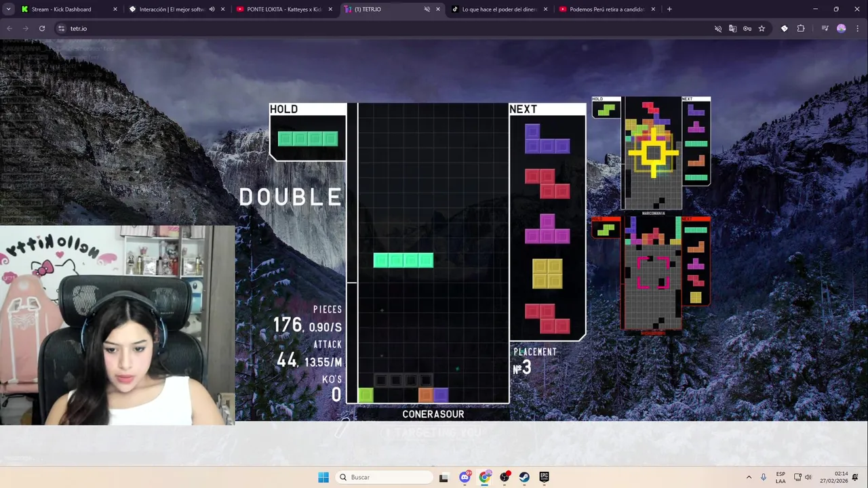Open the extension icon beside the bookmark star
The height and width of the screenshot is (488, 868).
tap(785, 28)
